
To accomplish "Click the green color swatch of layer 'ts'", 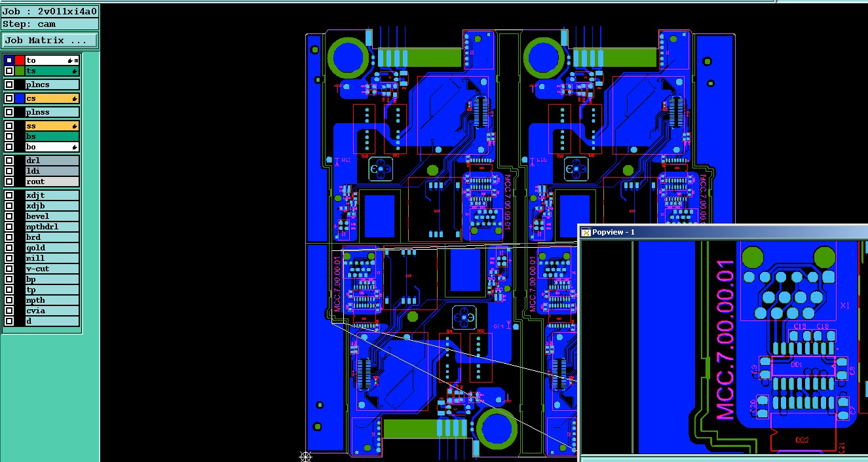I will tap(20, 71).
